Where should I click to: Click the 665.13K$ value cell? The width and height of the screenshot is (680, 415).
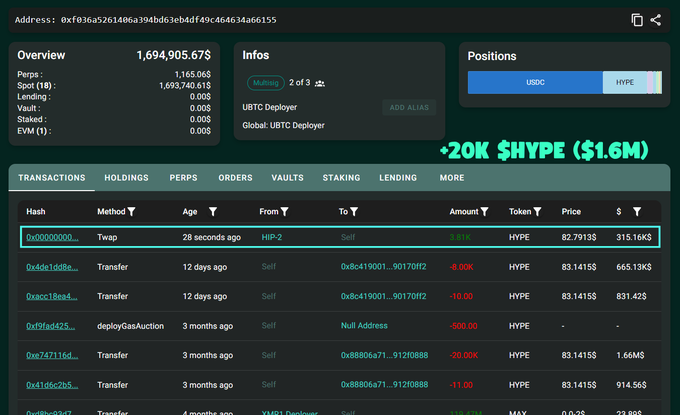click(x=634, y=267)
